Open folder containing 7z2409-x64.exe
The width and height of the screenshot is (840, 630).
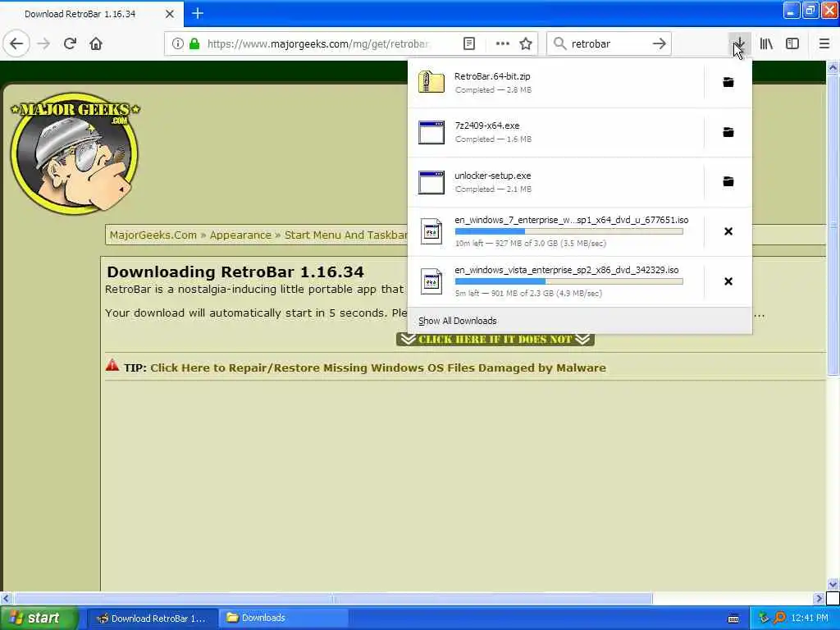pos(728,132)
